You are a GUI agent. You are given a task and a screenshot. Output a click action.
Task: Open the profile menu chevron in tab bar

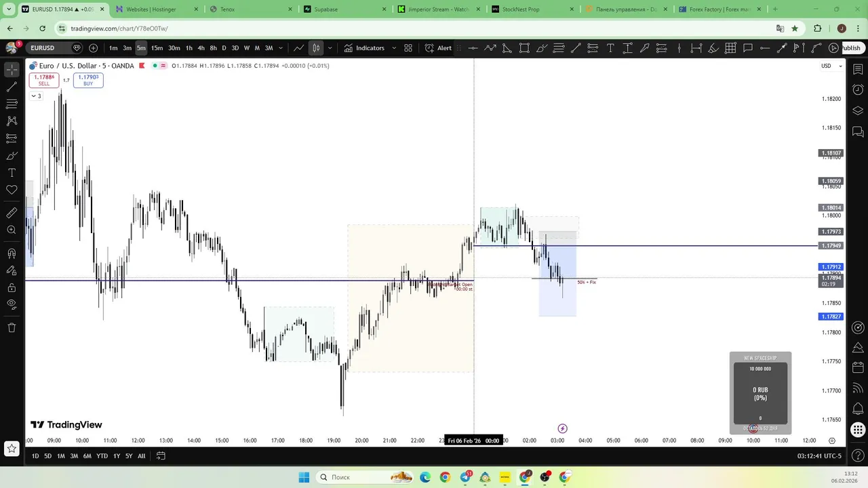9,9
